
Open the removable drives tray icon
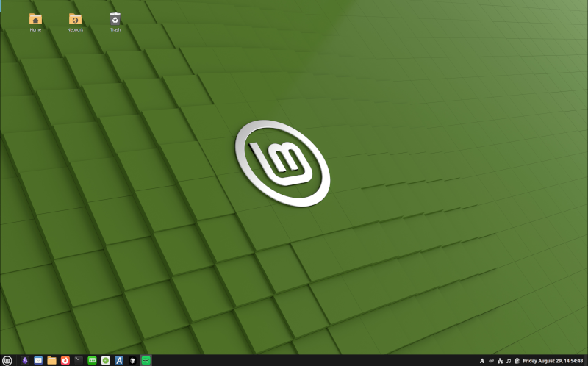491,361
